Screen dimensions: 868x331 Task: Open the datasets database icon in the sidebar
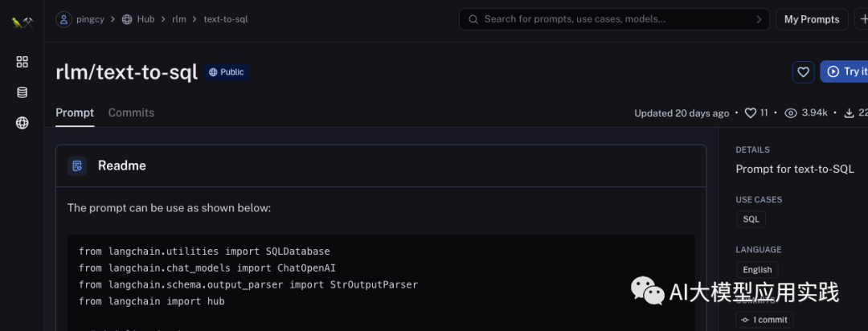coord(23,92)
